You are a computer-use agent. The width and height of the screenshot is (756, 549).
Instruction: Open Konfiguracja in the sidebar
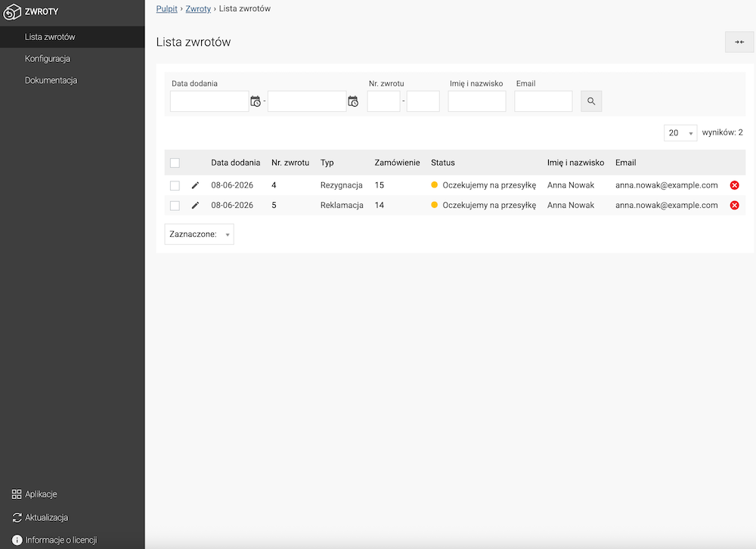click(48, 59)
